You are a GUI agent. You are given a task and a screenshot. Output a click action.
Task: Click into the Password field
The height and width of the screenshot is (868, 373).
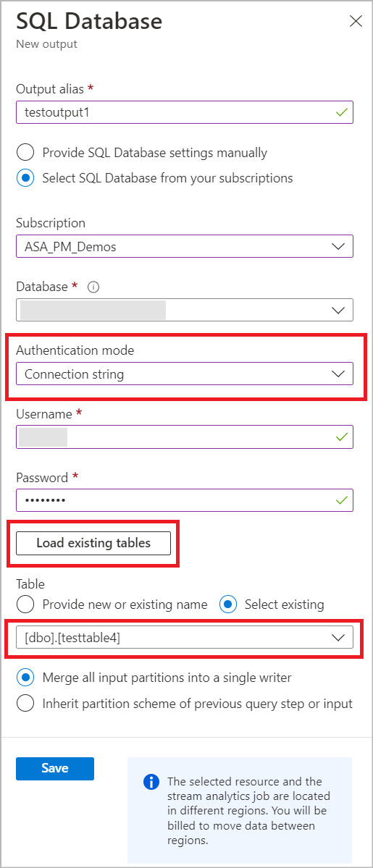pos(185,500)
